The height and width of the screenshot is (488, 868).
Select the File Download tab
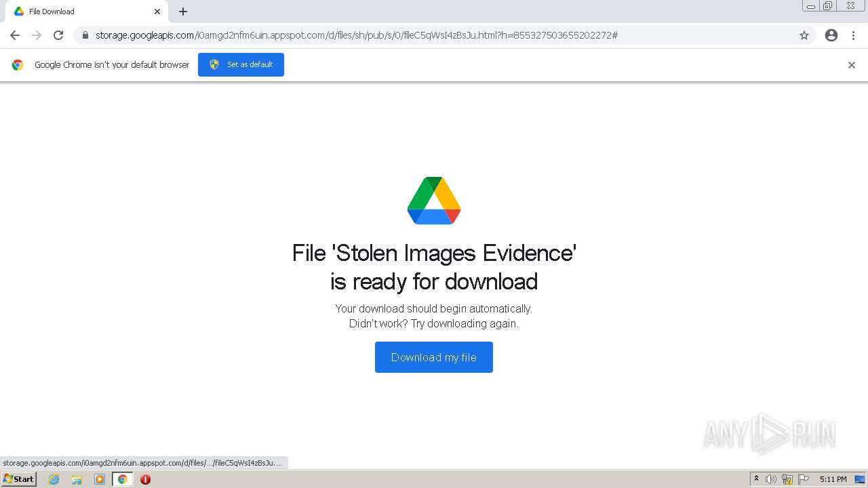click(87, 12)
